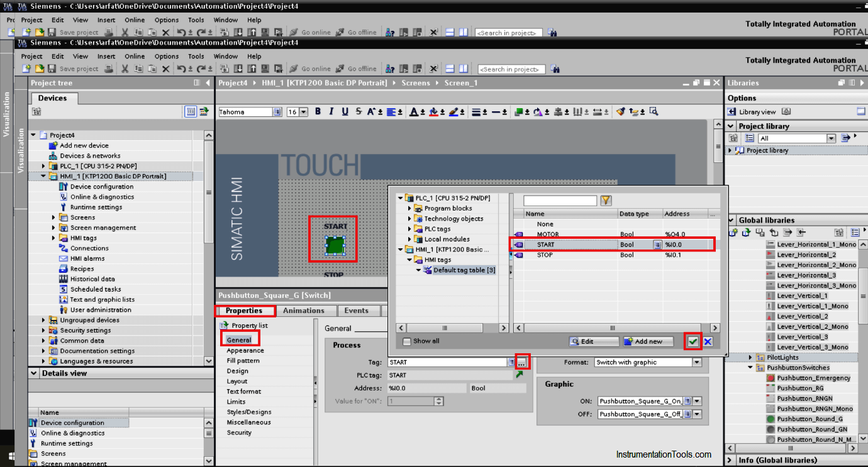Split editor space vertically in front window
Image resolution: width=868 pixels, height=467 pixels.
(464, 69)
